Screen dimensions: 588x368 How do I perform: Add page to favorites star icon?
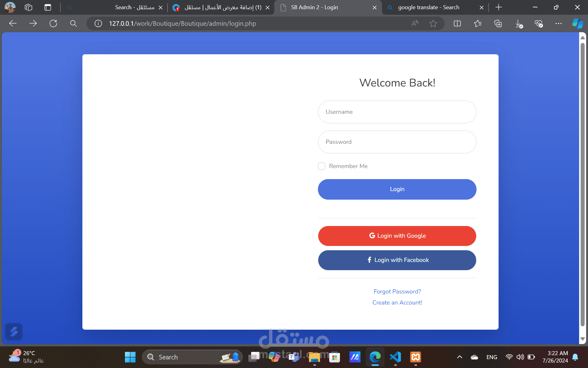pos(433,24)
